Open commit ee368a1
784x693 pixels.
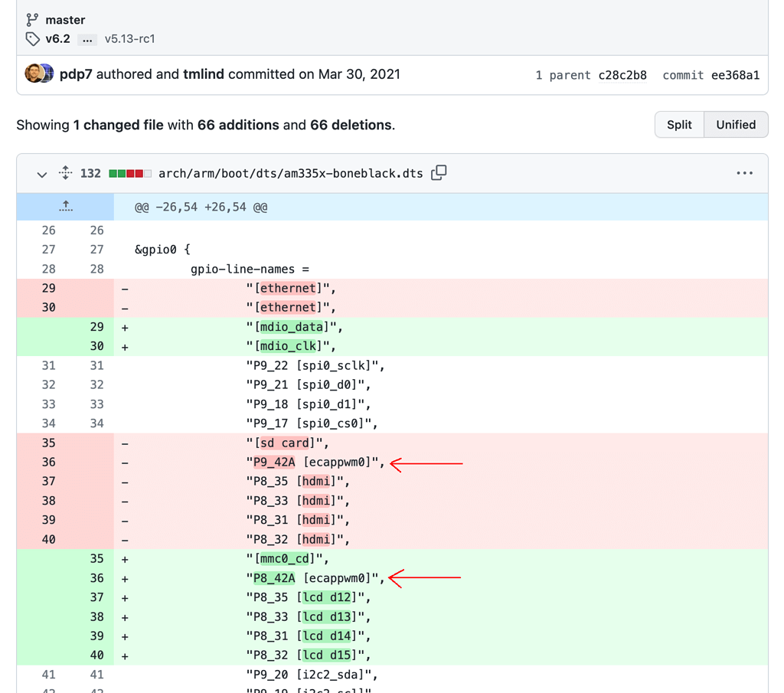coord(737,74)
